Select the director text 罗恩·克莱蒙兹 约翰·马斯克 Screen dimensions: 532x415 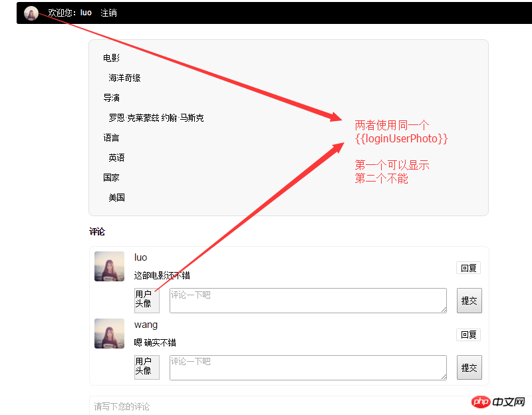(156, 118)
